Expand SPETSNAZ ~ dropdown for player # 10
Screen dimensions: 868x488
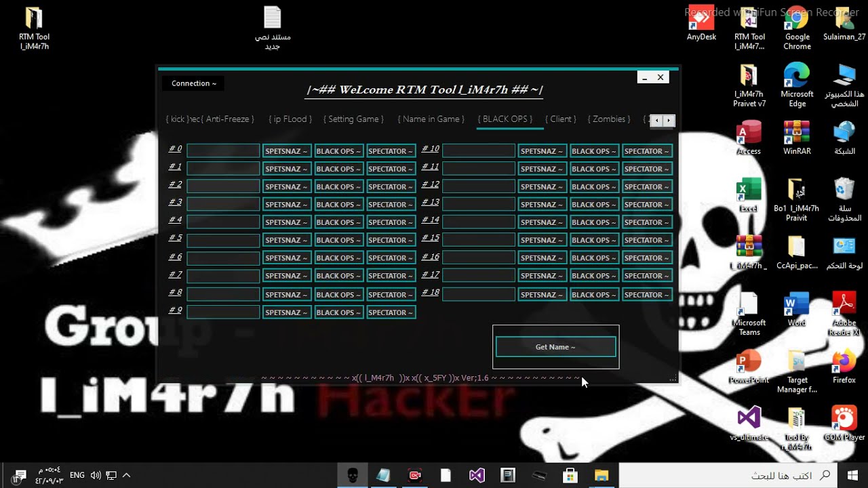[x=542, y=151]
